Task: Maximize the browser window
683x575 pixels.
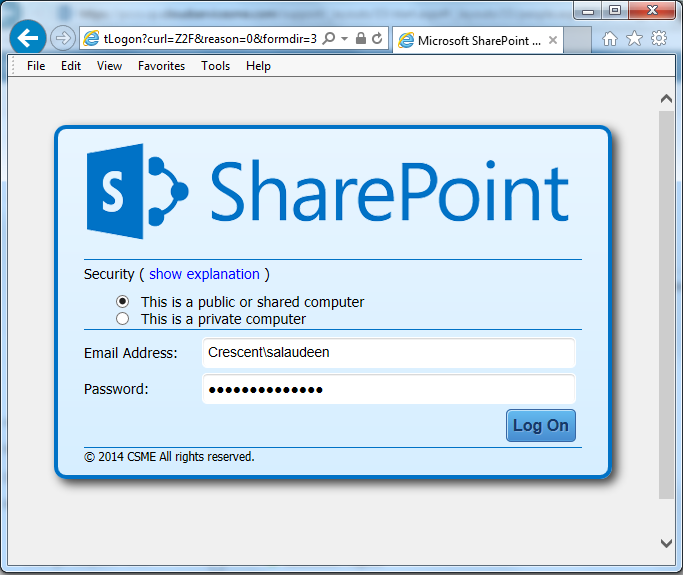Action: (x=615, y=10)
